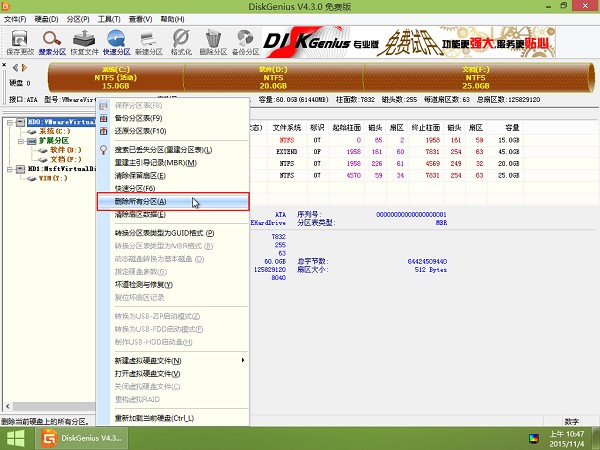Image resolution: width=600 pixels, height=450 pixels.
Task: Close the left panel with x button
Action: point(4,65)
